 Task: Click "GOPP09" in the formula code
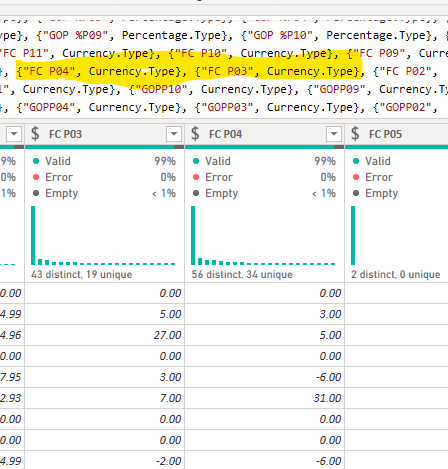pos(339,89)
